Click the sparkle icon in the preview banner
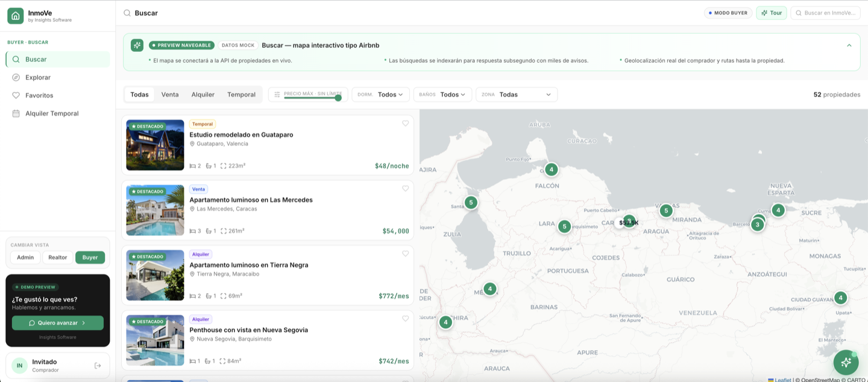This screenshot has height=382, width=868. pyautogui.click(x=137, y=45)
